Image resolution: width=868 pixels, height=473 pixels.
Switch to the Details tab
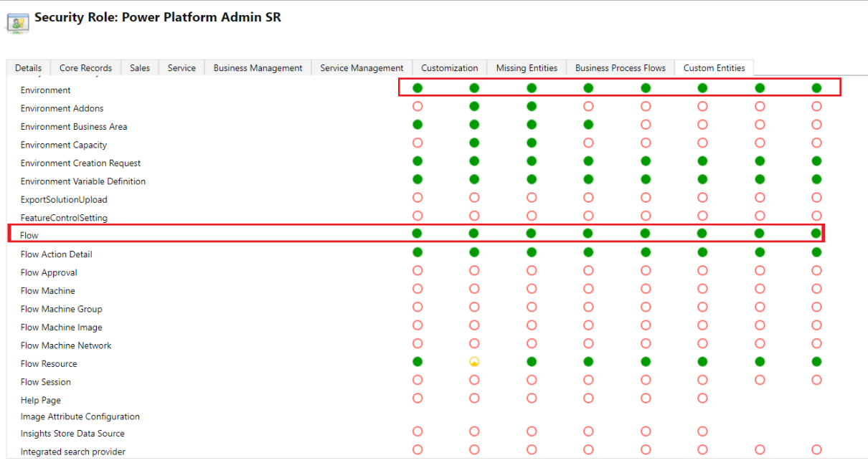(x=28, y=67)
